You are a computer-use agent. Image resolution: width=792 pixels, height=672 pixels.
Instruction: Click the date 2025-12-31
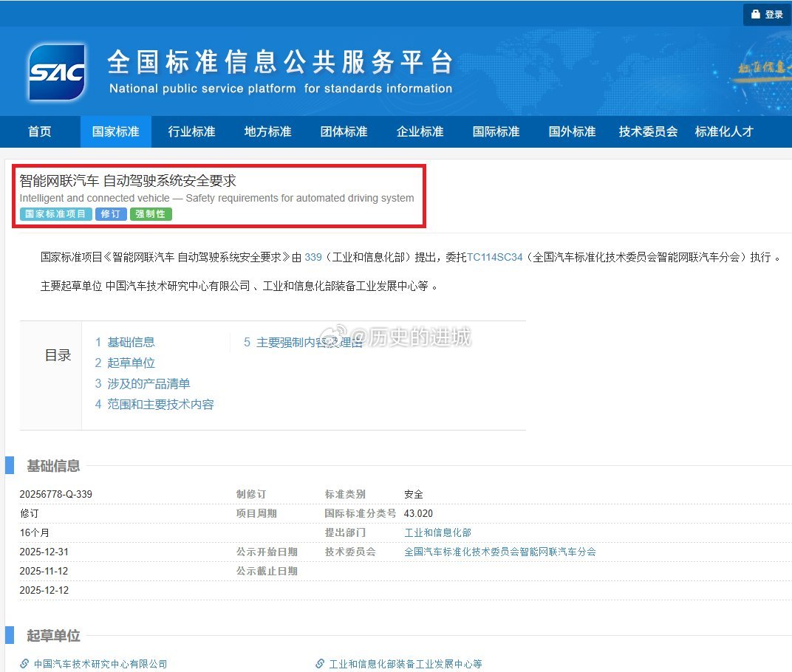point(44,552)
